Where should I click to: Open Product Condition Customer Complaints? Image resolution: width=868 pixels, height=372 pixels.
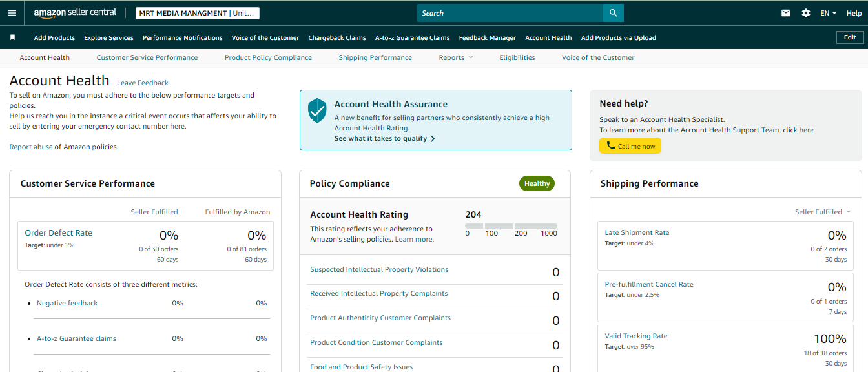click(377, 342)
